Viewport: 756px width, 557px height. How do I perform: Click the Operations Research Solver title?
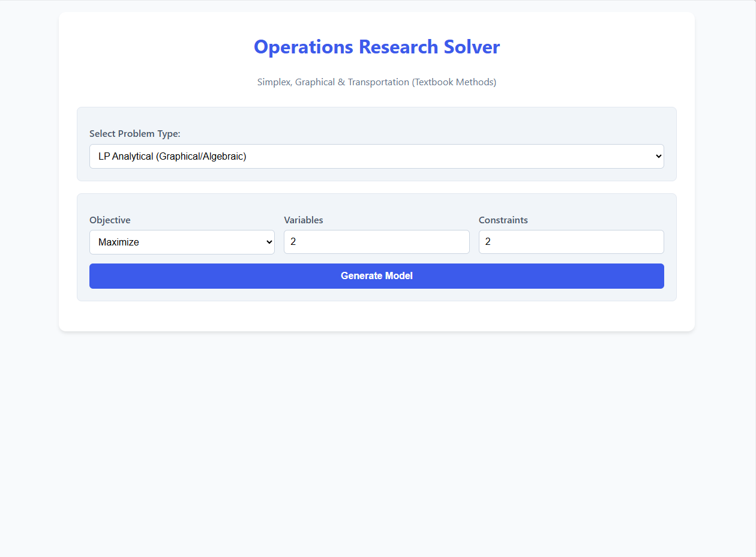tap(376, 47)
